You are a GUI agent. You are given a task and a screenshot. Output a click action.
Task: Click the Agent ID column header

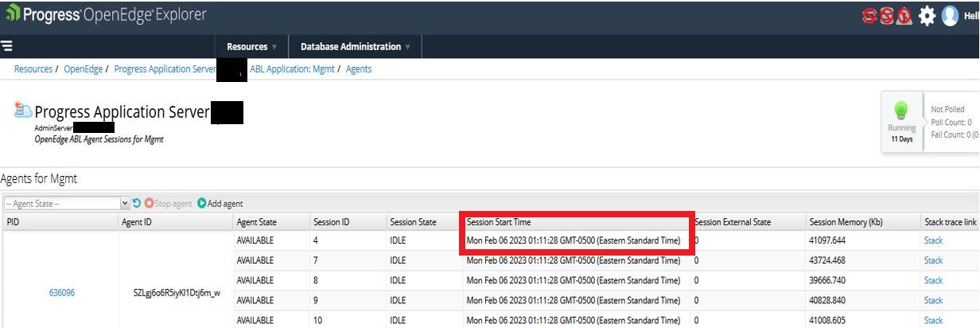[176, 222]
